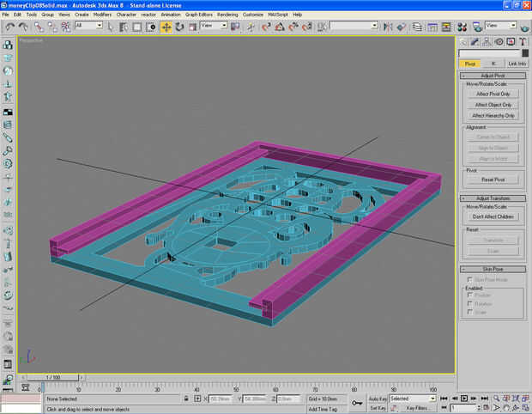Open the Utilities command panel tab
The image size is (532, 414).
[x=523, y=41]
